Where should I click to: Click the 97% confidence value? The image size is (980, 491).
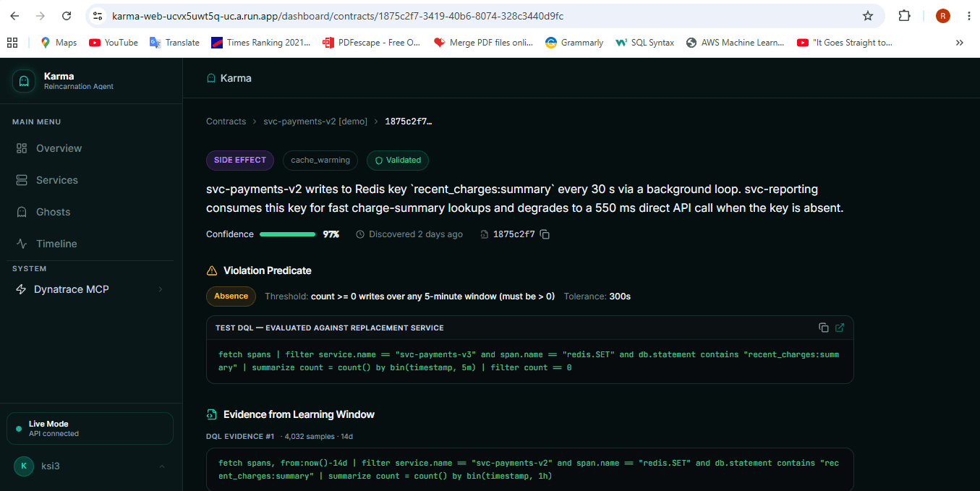[331, 234]
